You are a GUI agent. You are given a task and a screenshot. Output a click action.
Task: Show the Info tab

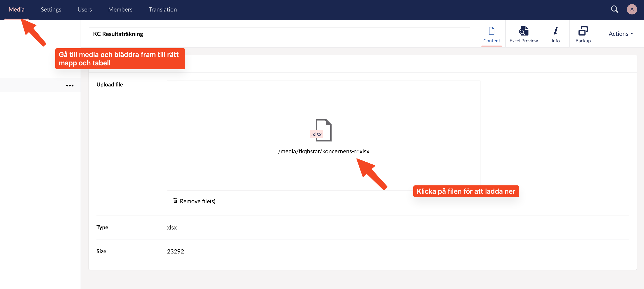click(x=555, y=34)
